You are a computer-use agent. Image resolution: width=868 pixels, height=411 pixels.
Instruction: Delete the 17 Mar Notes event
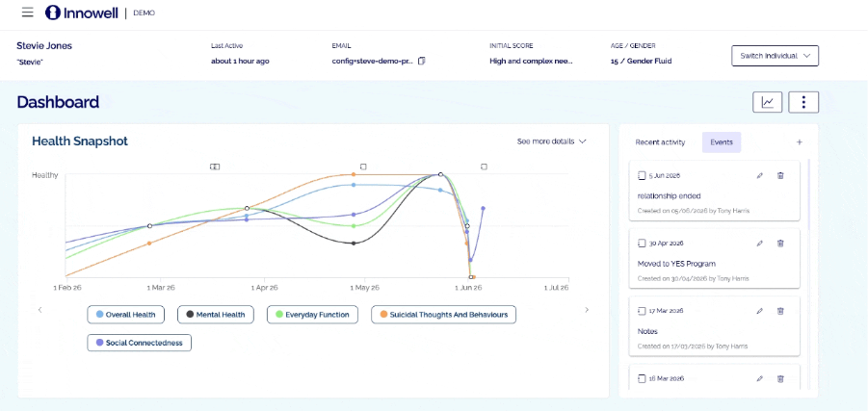(780, 311)
